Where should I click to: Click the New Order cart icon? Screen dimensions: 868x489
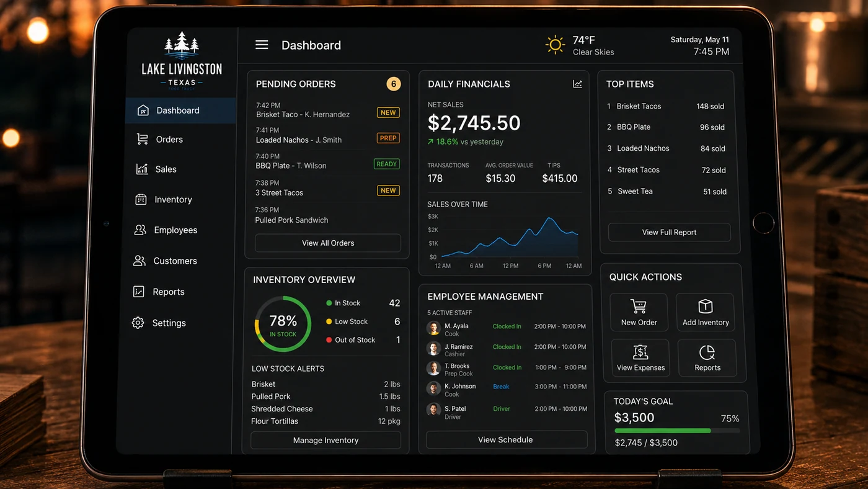point(639,306)
